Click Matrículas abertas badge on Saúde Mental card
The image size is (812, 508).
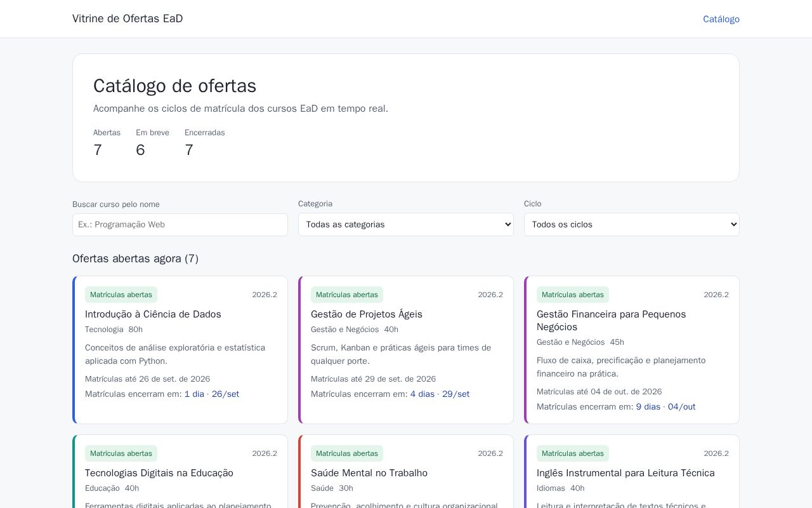point(347,453)
